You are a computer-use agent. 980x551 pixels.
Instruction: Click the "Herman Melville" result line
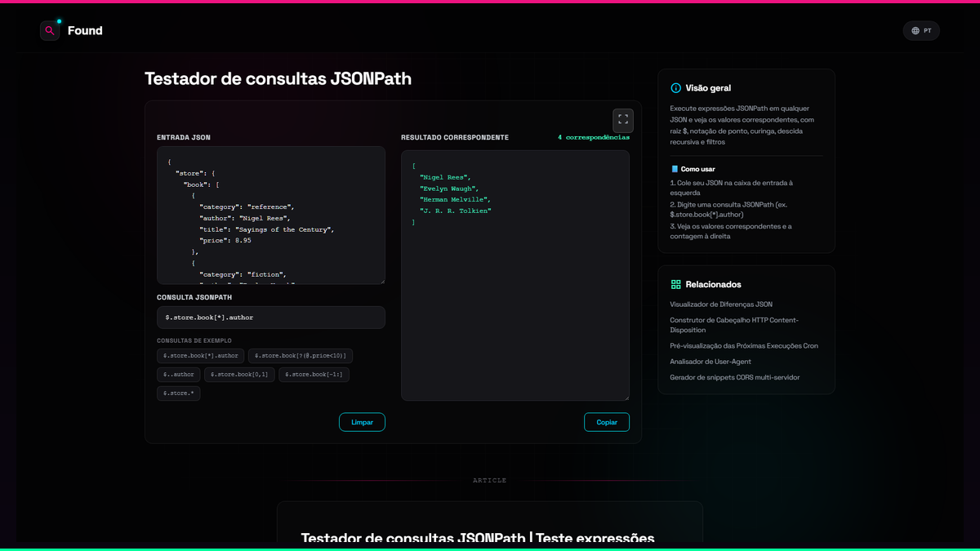[x=455, y=200]
